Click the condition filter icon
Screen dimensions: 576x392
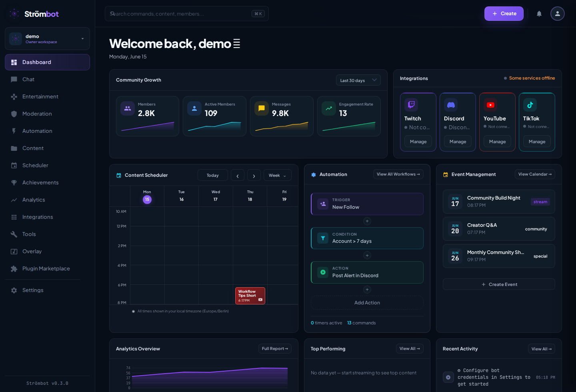pos(323,238)
